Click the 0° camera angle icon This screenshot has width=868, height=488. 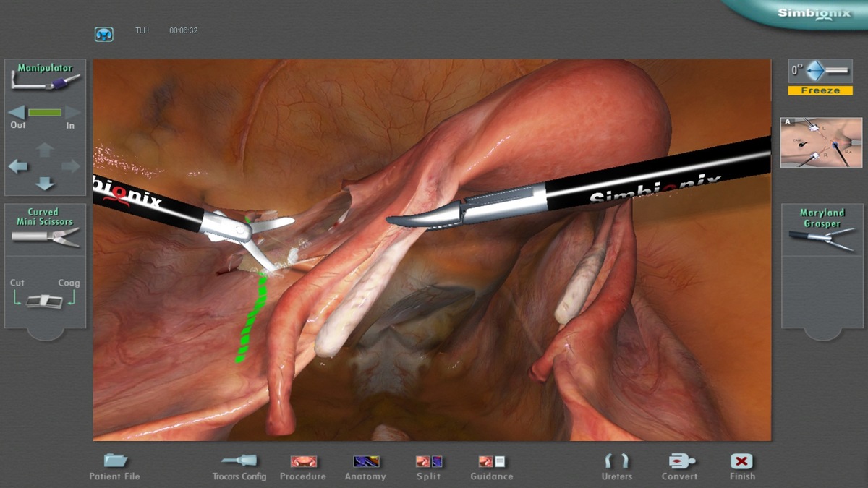[820, 71]
